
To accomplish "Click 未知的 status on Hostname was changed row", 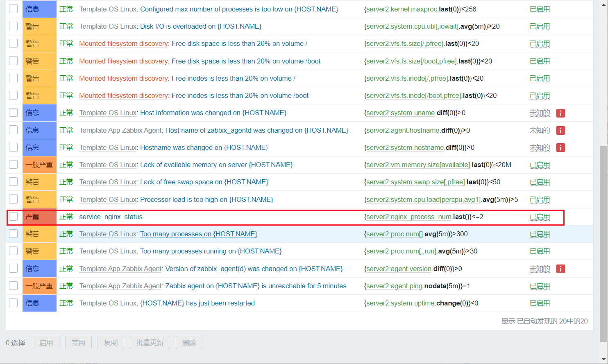I will tap(540, 147).
